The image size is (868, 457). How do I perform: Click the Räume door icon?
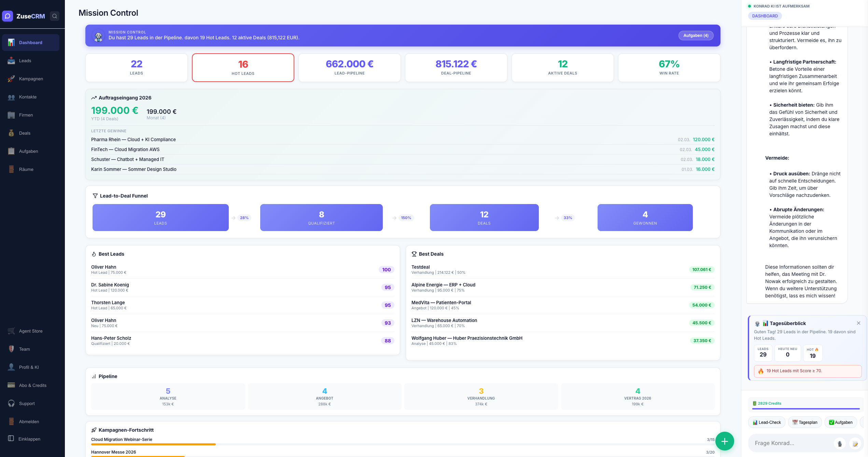[11, 169]
